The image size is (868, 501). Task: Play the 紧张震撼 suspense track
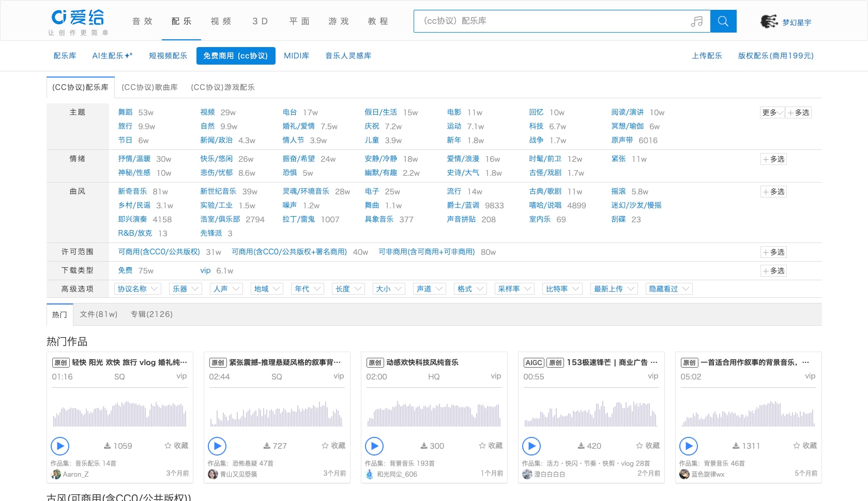(217, 446)
